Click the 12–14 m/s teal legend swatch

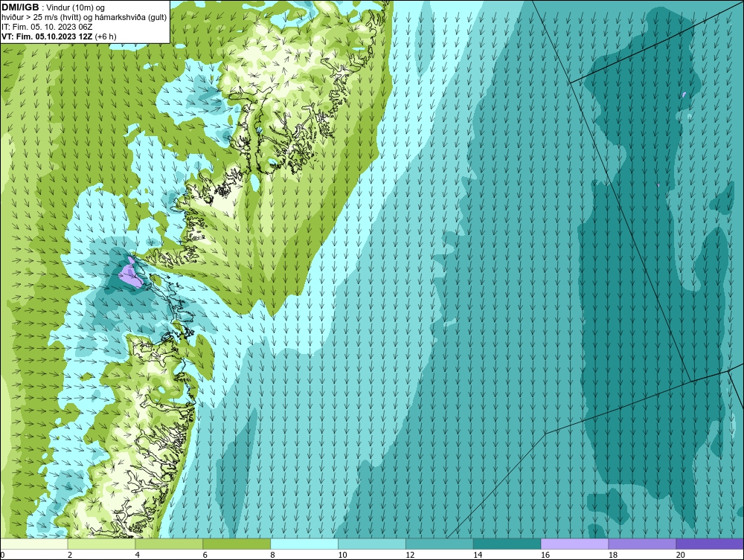coord(440,544)
